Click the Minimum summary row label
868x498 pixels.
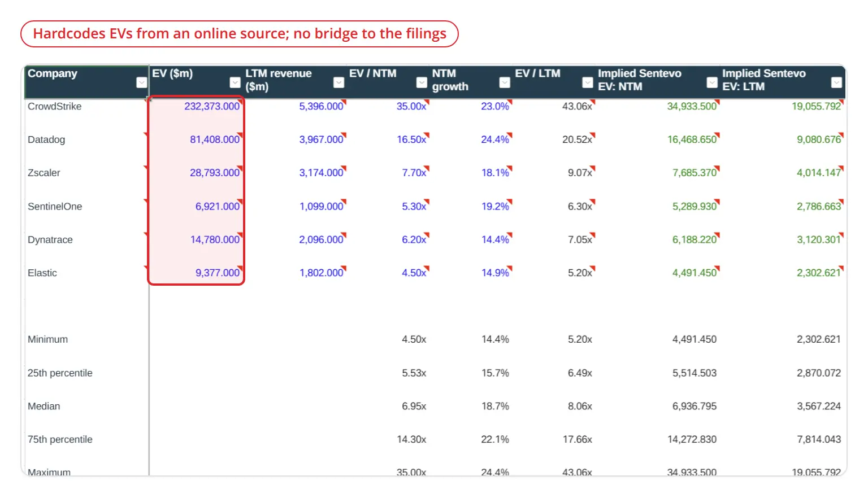click(x=47, y=340)
